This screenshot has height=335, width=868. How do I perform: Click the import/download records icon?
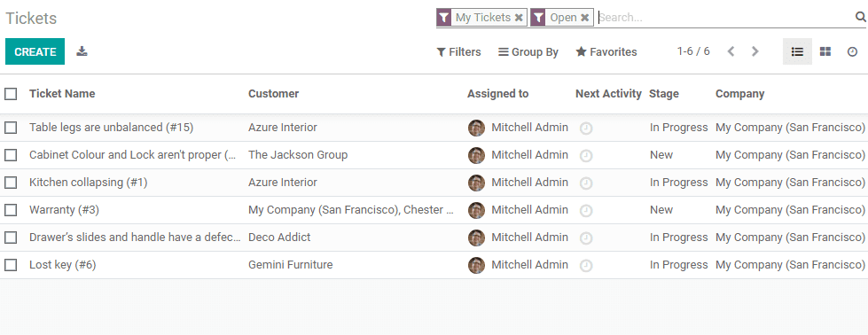point(82,51)
